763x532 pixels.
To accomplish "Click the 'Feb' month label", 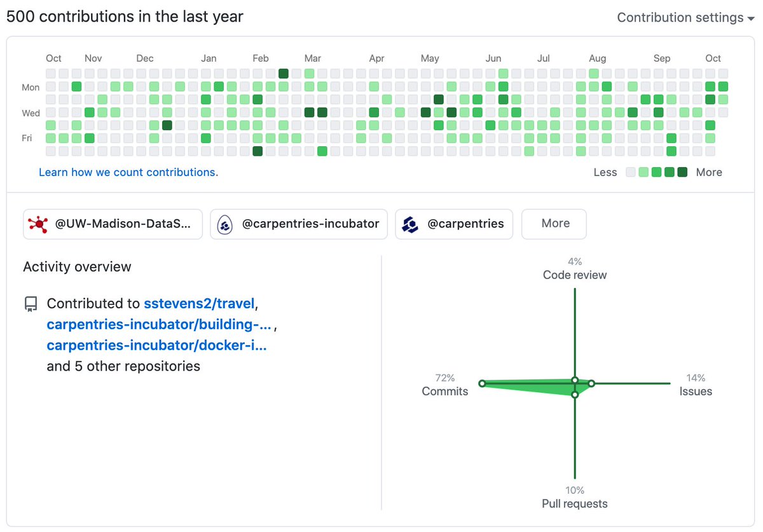I will [x=261, y=58].
